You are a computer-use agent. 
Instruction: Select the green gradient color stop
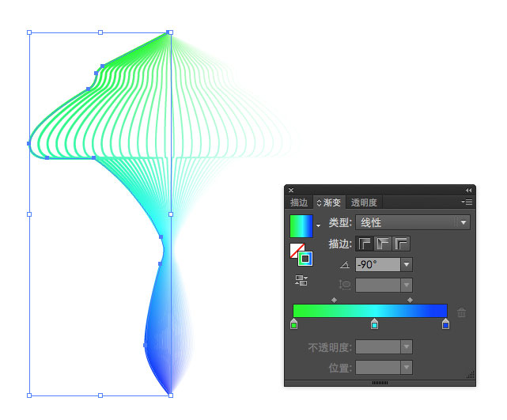pos(293,324)
